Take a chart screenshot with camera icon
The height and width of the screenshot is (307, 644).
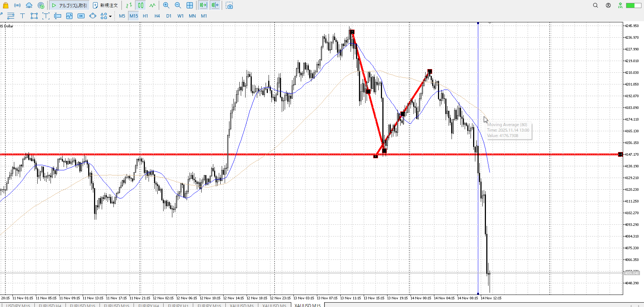[229, 5]
